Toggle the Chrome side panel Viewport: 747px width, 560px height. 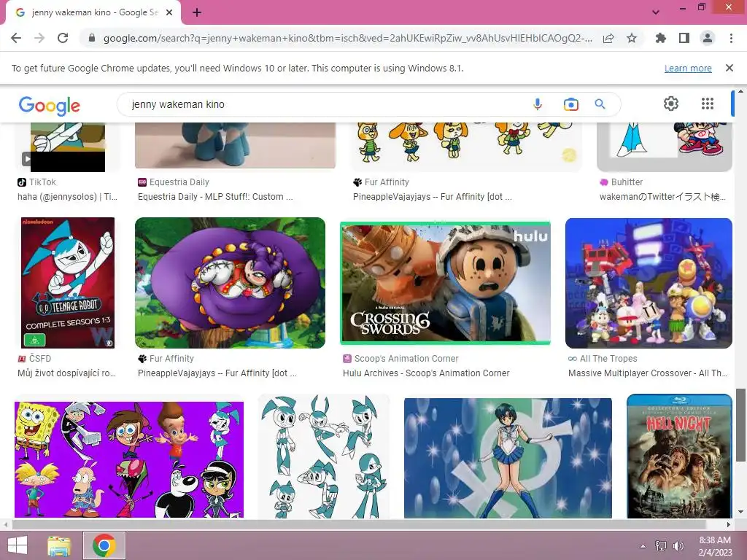coord(684,38)
